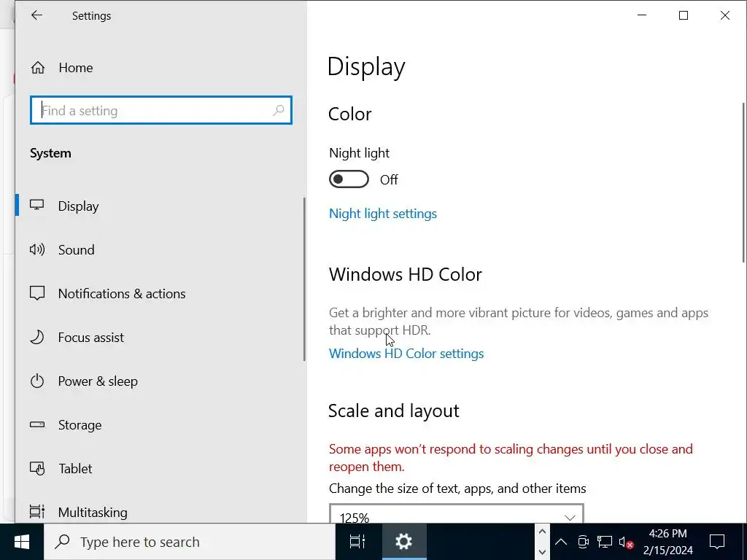747x560 pixels.
Task: Maximize the Settings window
Action: click(x=683, y=15)
